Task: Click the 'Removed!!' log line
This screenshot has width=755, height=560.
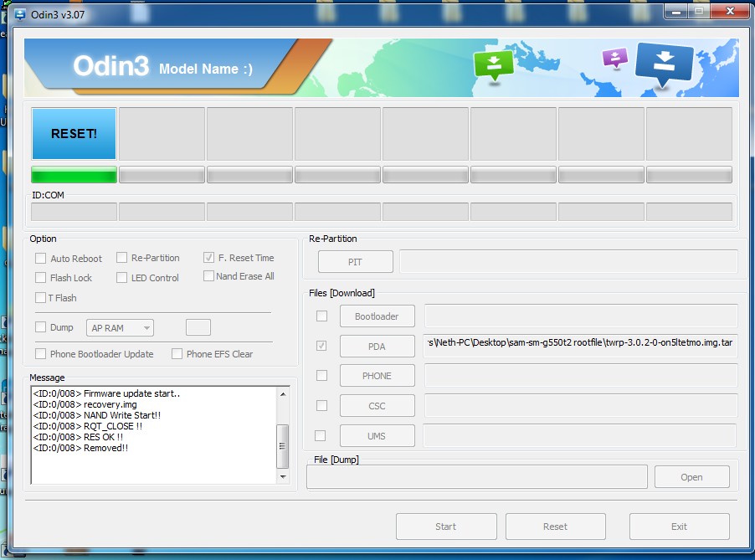Action: click(x=80, y=448)
